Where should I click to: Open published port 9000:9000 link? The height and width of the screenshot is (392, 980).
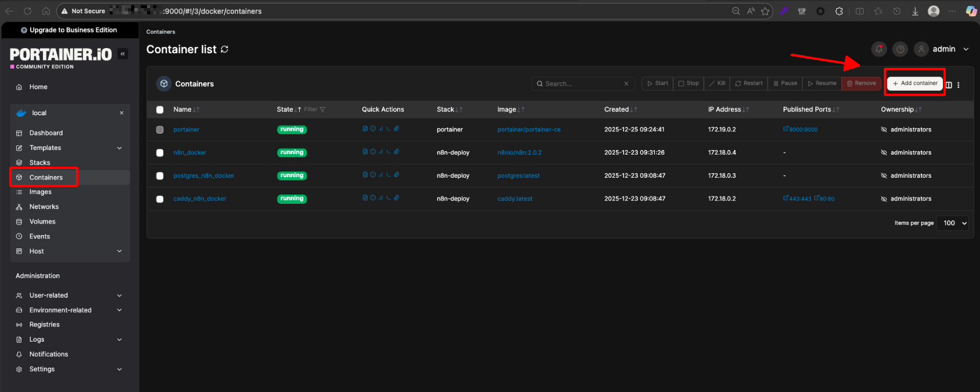tap(800, 129)
